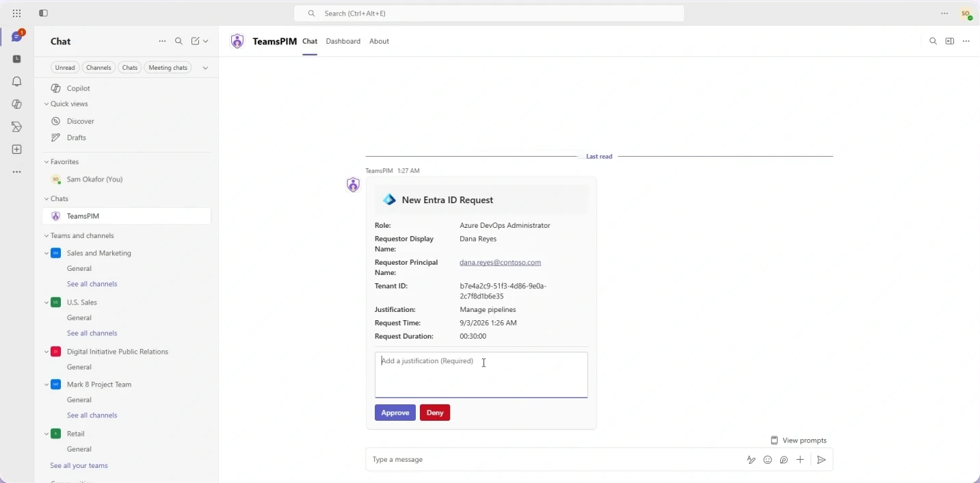Open chat list more options ellipsis
Viewport: 980px width, 483px height.
click(162, 41)
